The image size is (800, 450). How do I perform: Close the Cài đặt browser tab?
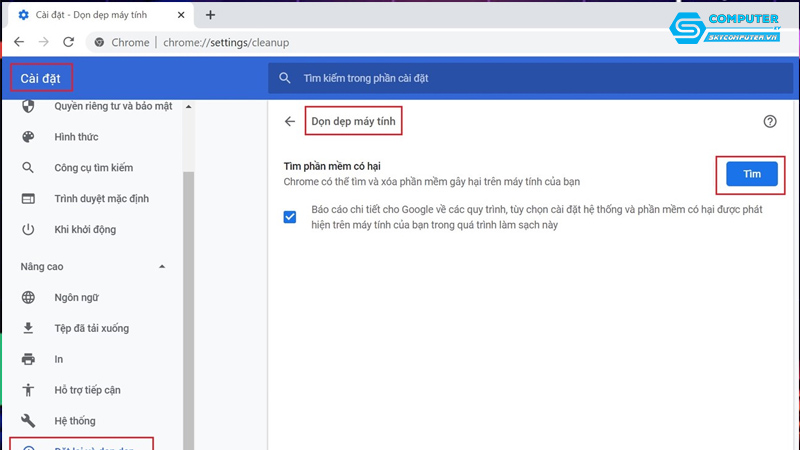coord(178,15)
